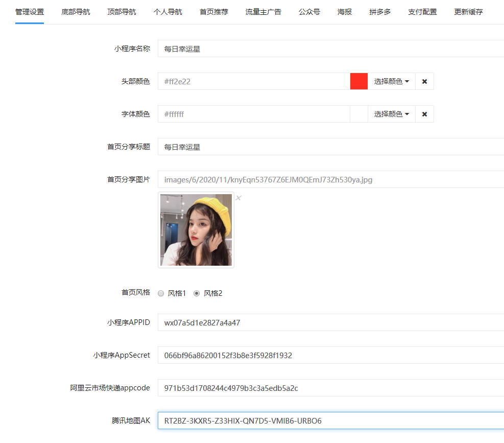Switch to the 底部导航 tab

tap(76, 12)
